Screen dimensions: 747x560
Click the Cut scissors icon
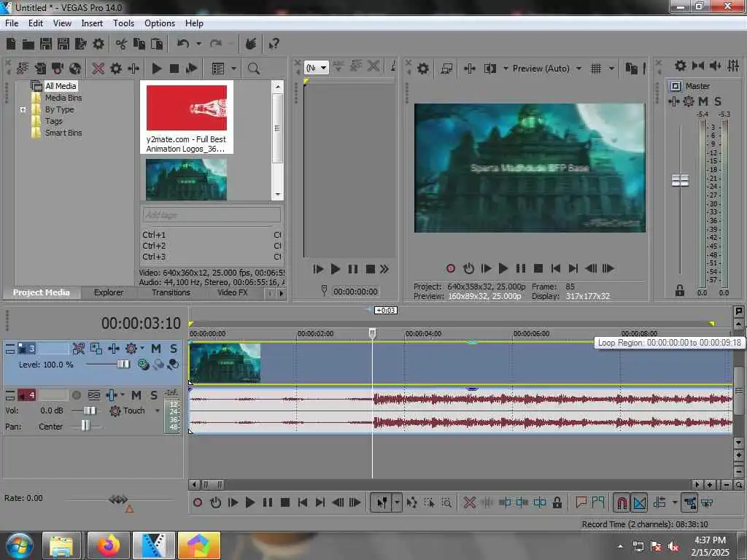122,44
